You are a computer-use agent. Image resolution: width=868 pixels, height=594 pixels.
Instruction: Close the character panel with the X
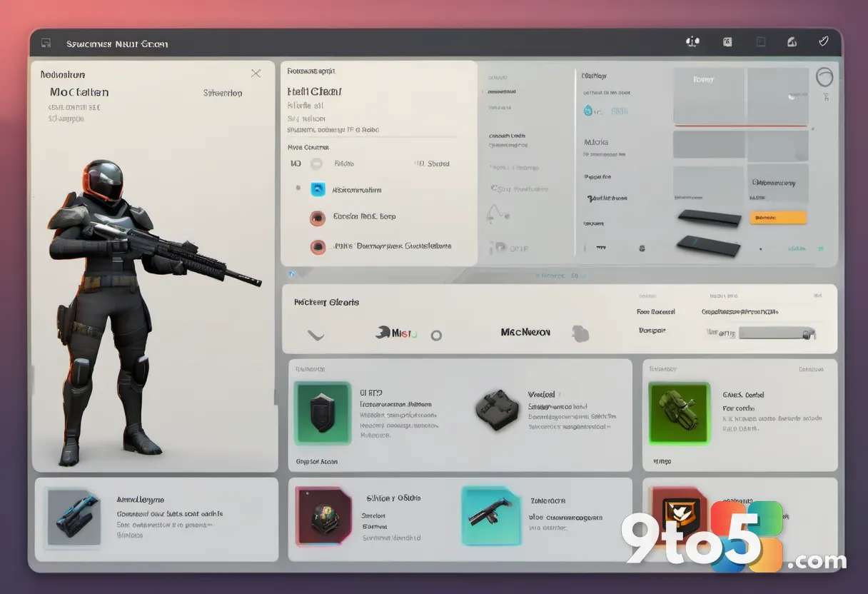[256, 74]
